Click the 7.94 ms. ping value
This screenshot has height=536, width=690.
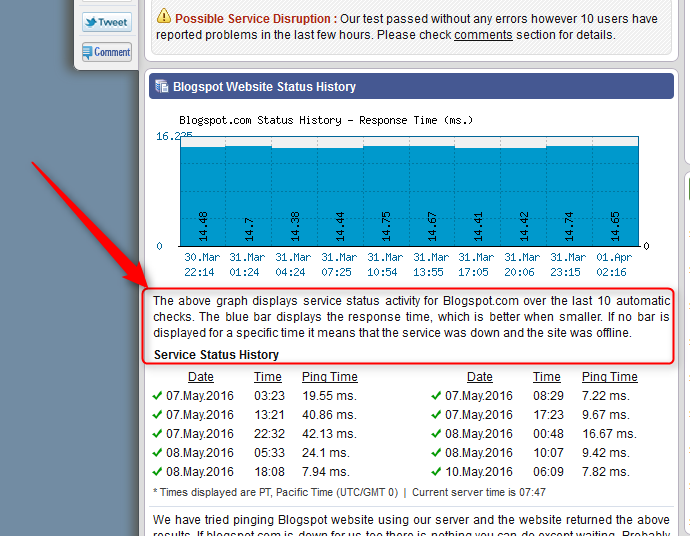click(326, 471)
